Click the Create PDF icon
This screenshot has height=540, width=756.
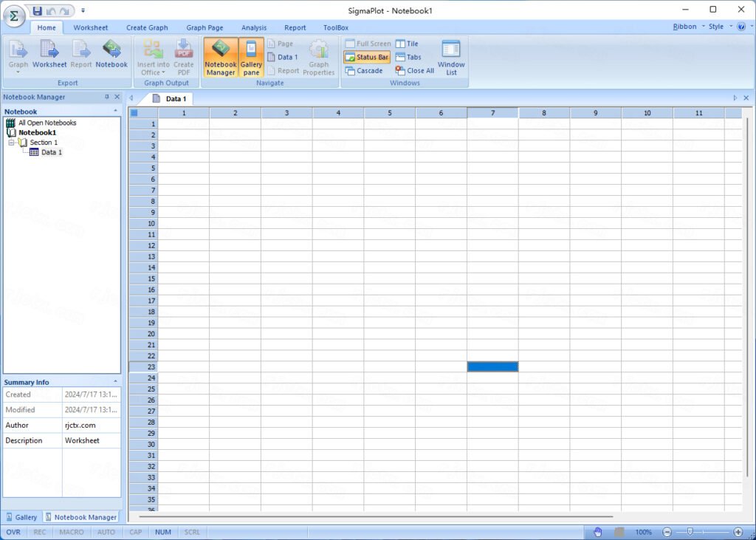point(184,57)
